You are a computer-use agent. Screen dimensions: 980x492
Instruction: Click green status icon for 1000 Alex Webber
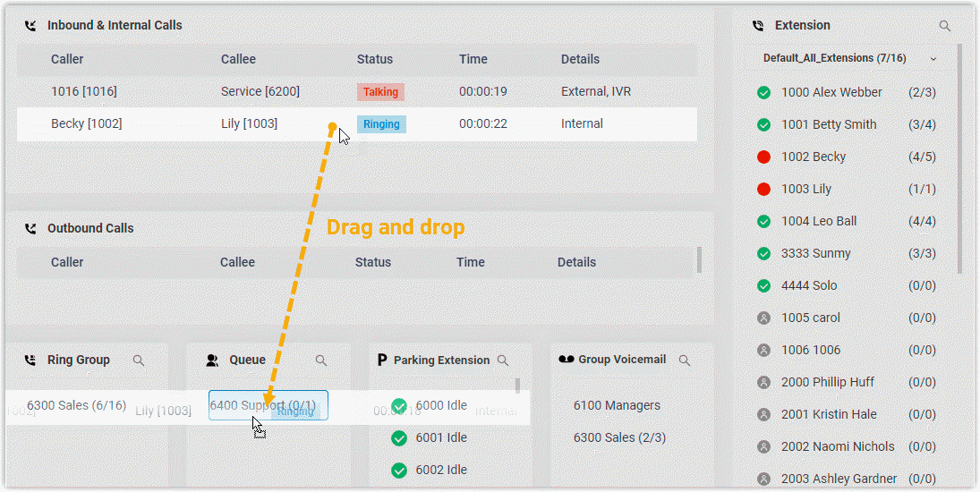coord(763,92)
